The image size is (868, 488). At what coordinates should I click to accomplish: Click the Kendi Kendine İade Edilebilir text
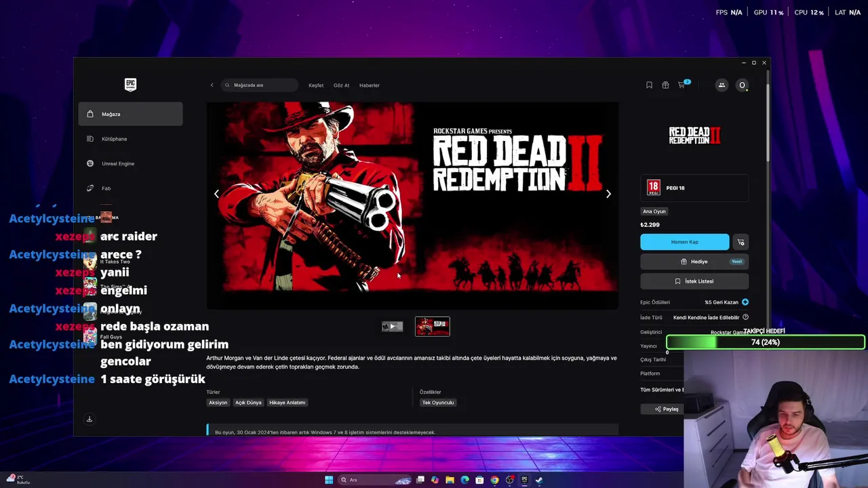[x=706, y=317]
